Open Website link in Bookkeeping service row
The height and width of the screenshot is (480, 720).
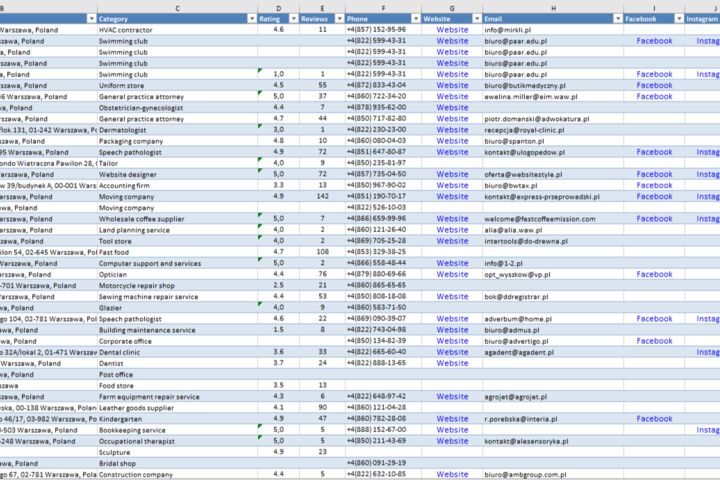tap(452, 430)
